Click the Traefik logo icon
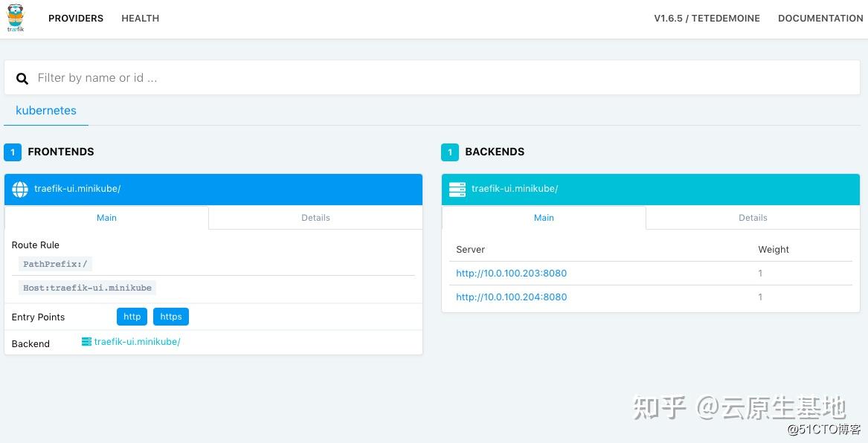 click(x=15, y=18)
